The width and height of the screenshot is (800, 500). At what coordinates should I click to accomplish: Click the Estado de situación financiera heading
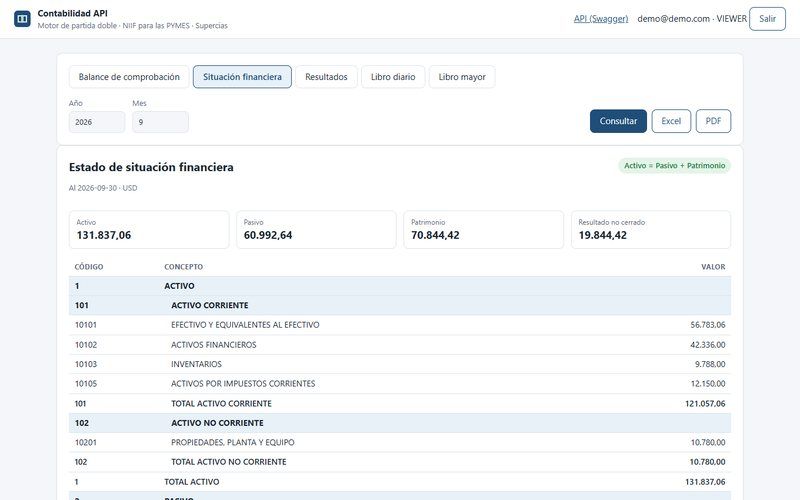point(151,167)
